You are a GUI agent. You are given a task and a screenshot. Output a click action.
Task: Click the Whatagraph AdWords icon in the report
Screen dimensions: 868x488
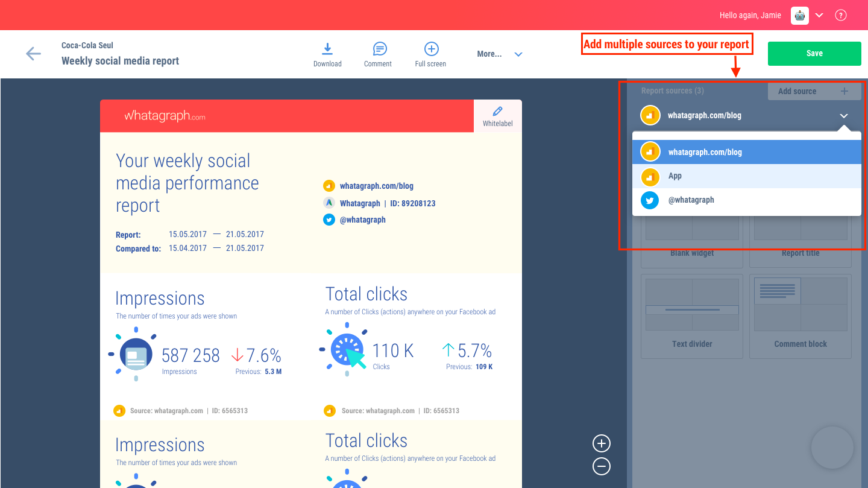(x=329, y=203)
